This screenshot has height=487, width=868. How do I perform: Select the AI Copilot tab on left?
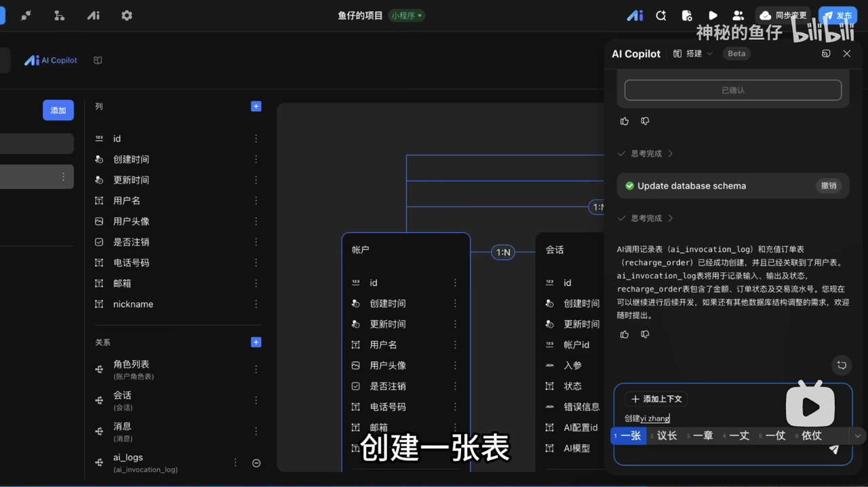pyautogui.click(x=51, y=60)
